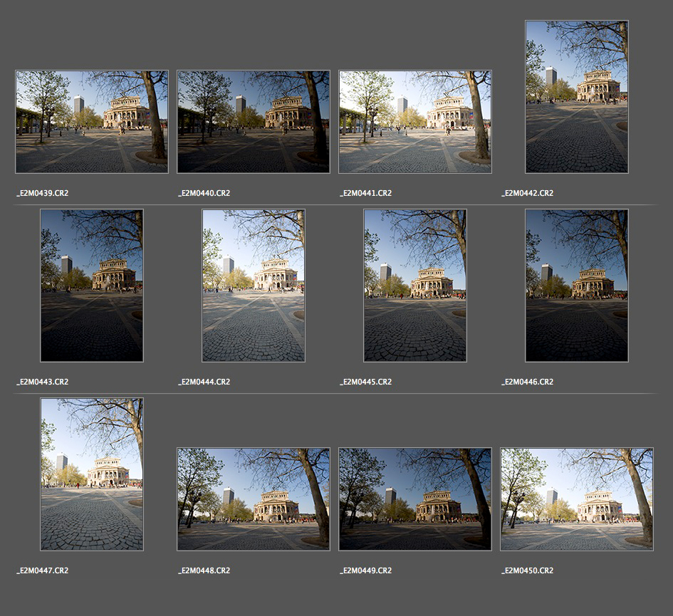
Task: Select the _E2M0446.CR2 photo thumbnail
Action: coord(577,286)
